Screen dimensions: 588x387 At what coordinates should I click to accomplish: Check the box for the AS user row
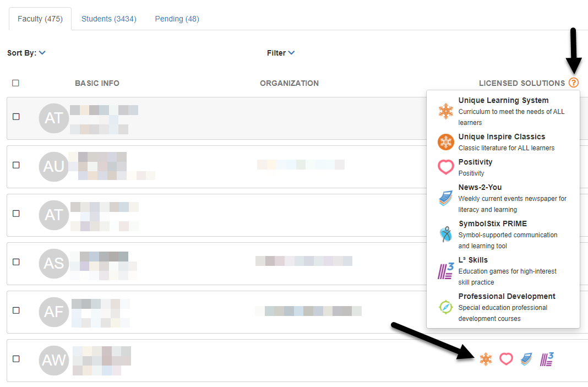tap(16, 261)
